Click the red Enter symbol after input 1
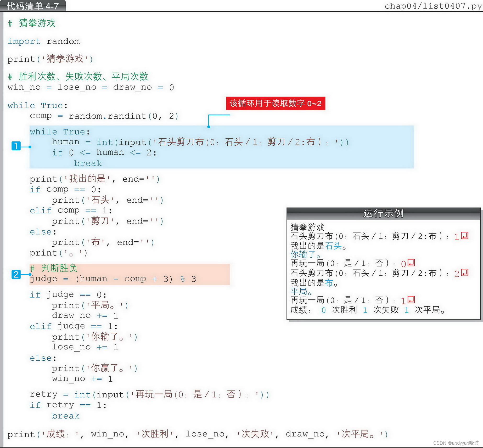The image size is (483, 448). (x=464, y=236)
